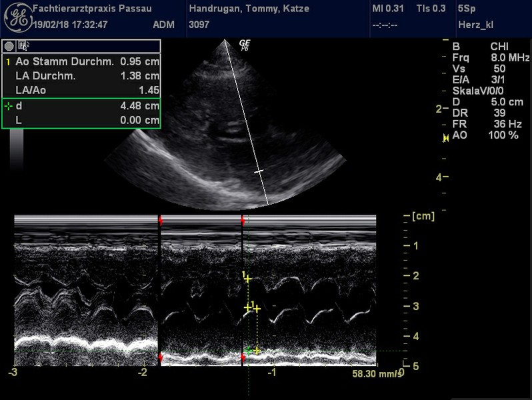Select the LA Durchm. measurement label

45,76
